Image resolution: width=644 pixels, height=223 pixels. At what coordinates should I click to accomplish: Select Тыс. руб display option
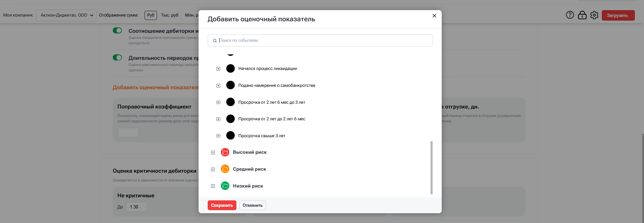pyautogui.click(x=170, y=15)
